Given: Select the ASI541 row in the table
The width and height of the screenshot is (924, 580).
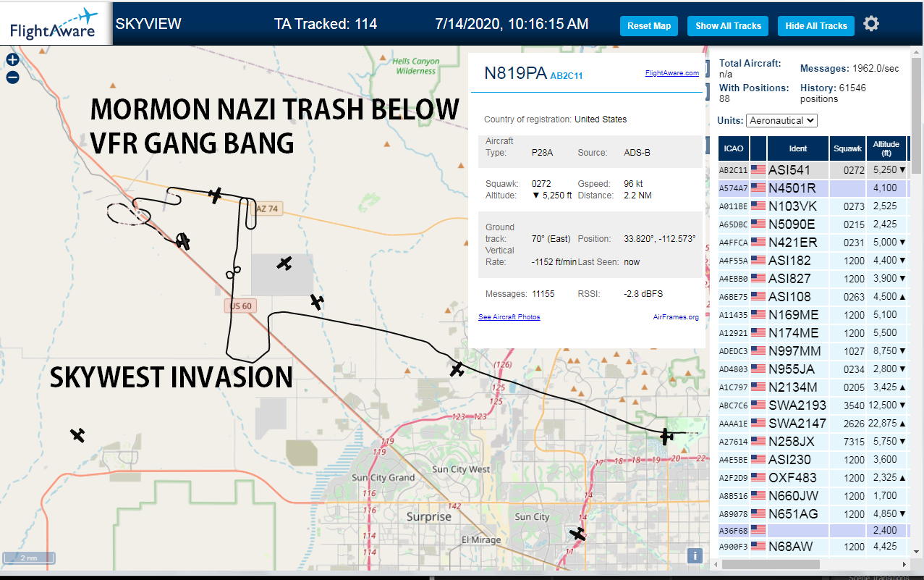Looking at the screenshot, I should pyautogui.click(x=813, y=169).
